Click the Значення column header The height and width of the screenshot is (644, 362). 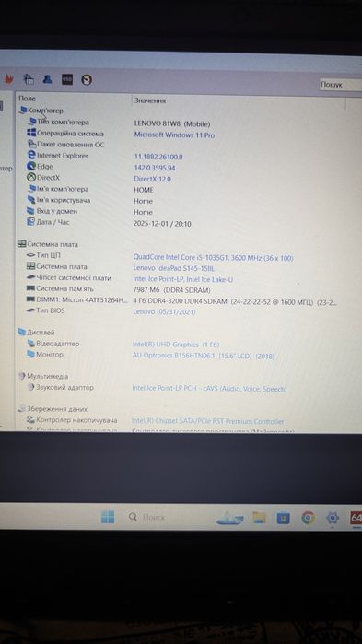pos(150,100)
